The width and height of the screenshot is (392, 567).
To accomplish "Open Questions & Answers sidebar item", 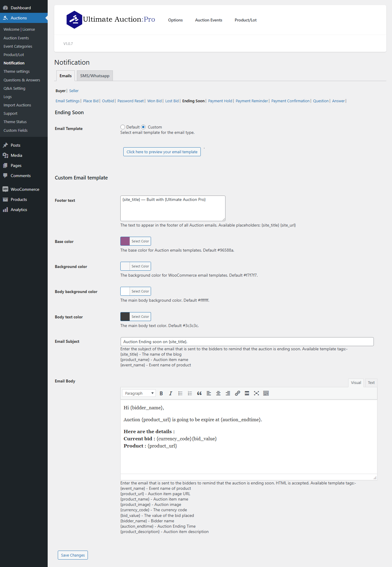I will (x=22, y=80).
